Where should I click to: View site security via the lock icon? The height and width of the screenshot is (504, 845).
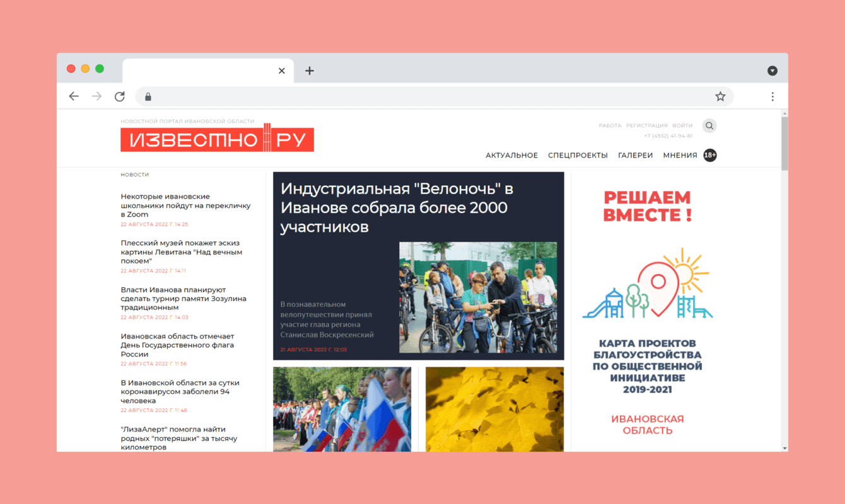(x=148, y=96)
